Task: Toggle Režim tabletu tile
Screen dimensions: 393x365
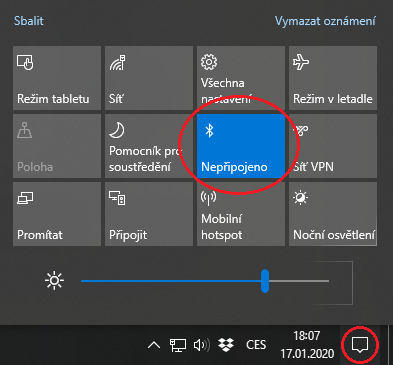Action: click(57, 78)
